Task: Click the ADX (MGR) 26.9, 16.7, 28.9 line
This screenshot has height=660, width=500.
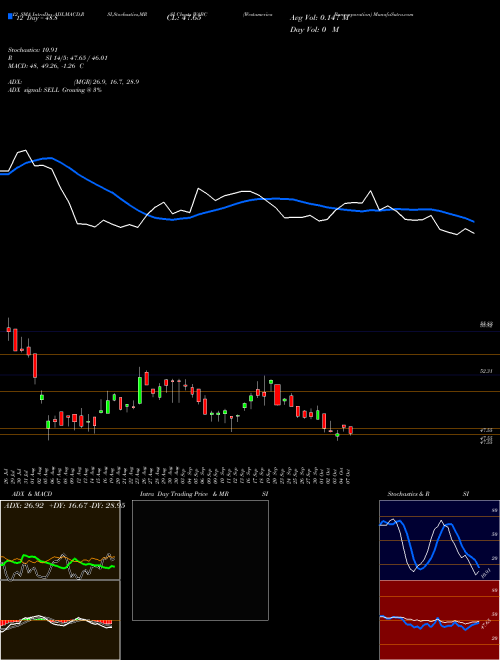Action: click(73, 82)
